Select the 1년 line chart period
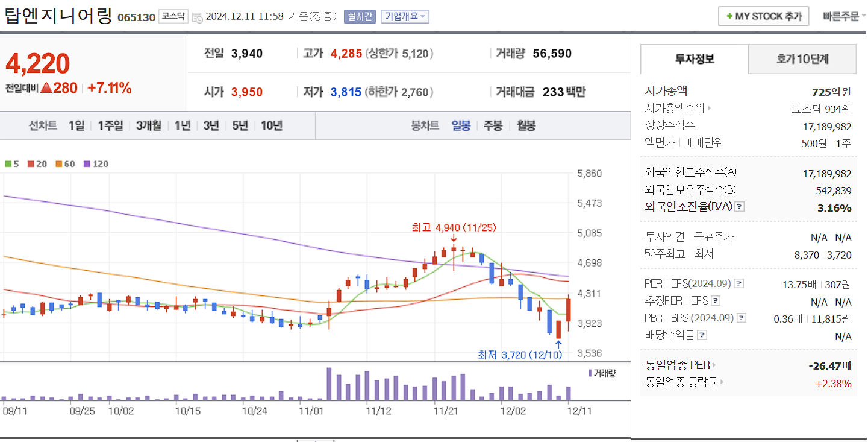The width and height of the screenshot is (868, 442). click(x=183, y=125)
